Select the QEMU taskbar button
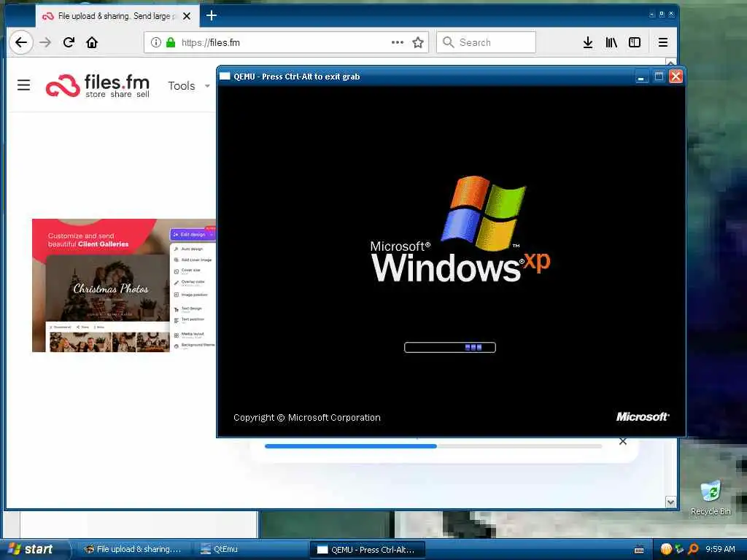Viewport: 747px width, 560px height. (x=367, y=550)
